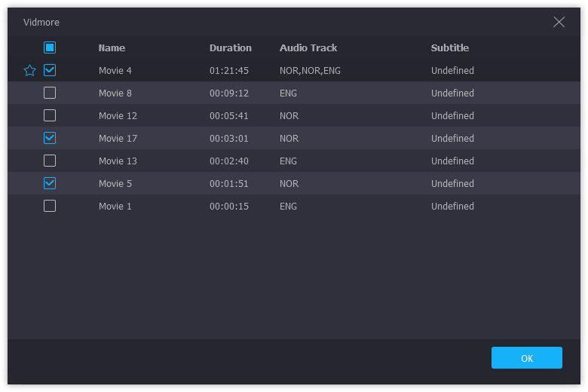Viewport: 588px width, 392px height.
Task: Open Movie 8 subtitle Undefined field
Action: pos(452,93)
